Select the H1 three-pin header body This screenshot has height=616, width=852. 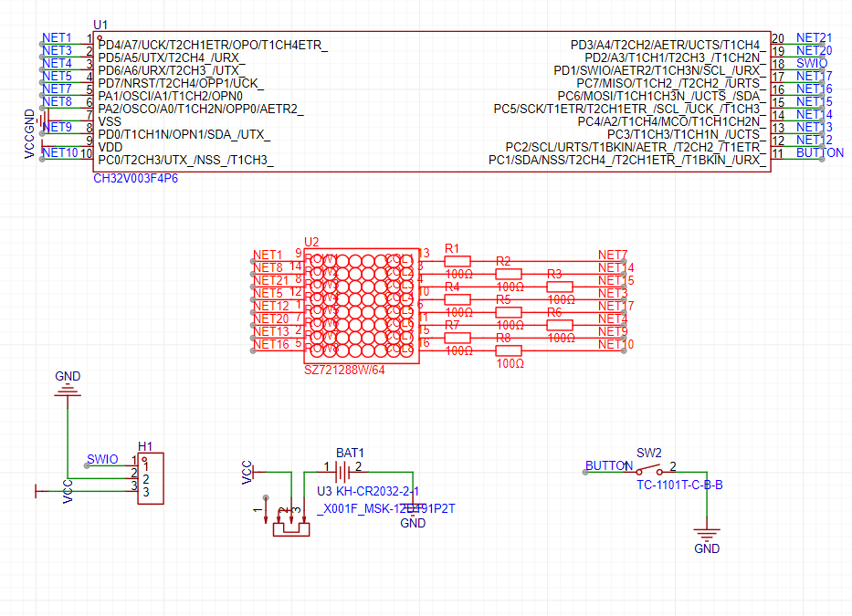tap(151, 478)
